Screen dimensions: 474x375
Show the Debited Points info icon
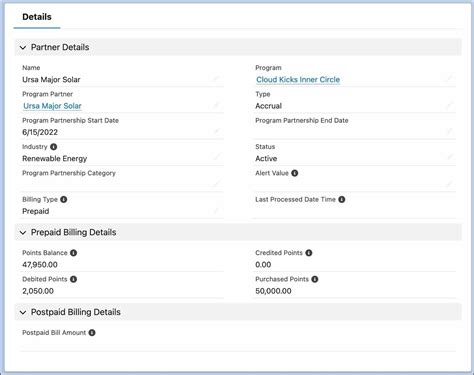pyautogui.click(x=74, y=279)
